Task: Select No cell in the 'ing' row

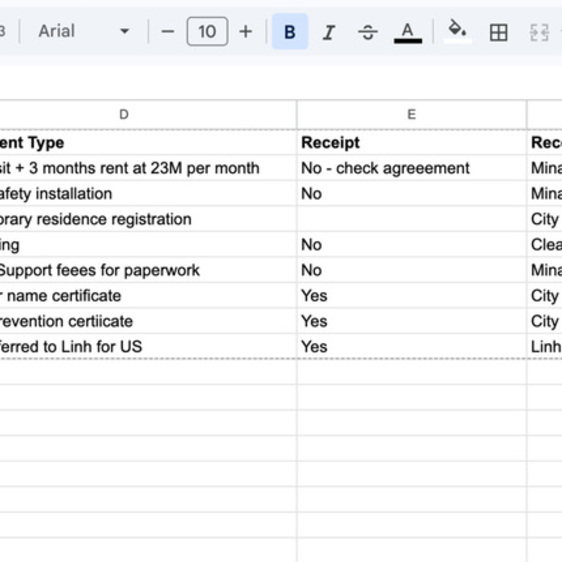Action: [412, 244]
